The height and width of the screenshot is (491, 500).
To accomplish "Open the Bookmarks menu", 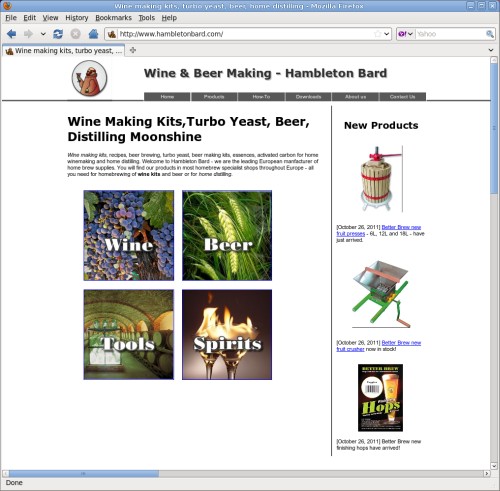I will pyautogui.click(x=113, y=18).
